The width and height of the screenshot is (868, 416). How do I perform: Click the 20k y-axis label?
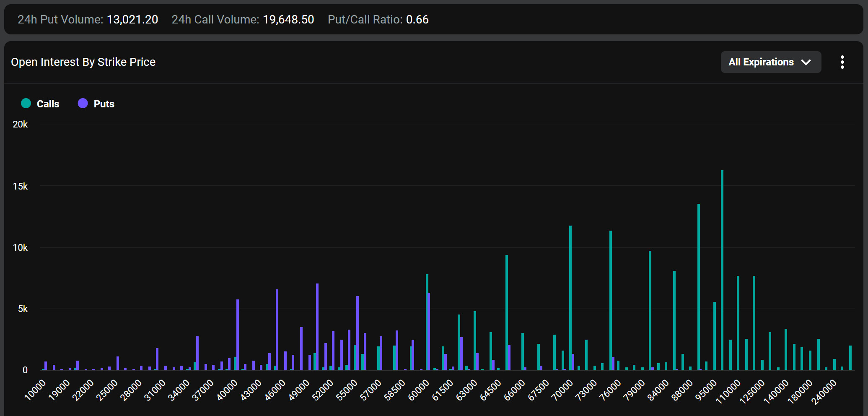(20, 125)
